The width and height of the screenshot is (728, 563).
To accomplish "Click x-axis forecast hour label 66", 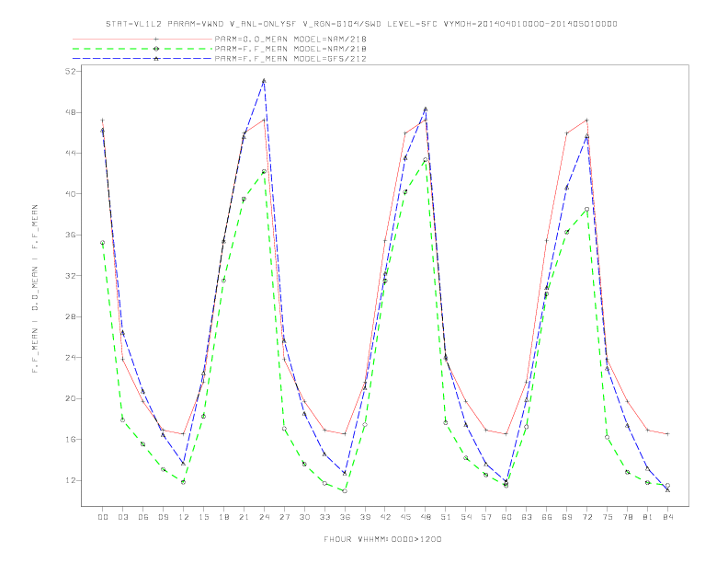I will point(547,517).
